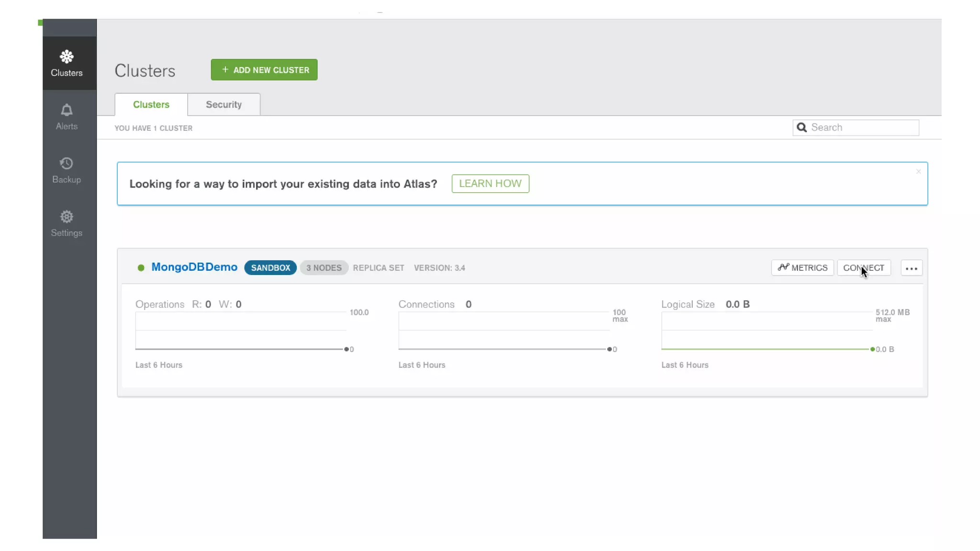Viewport: 980px width, 551px height.
Task: Open the three-dots cluster options menu
Action: pyautogui.click(x=911, y=268)
